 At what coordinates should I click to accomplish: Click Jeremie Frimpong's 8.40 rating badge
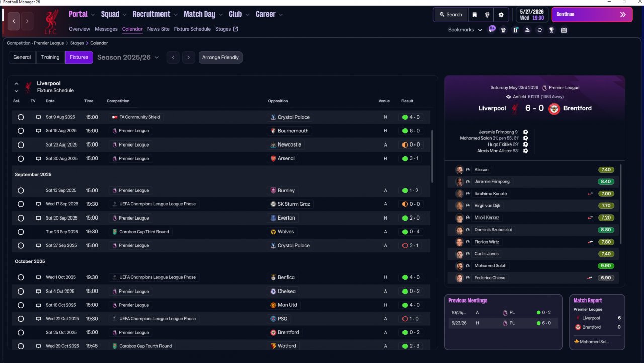(x=606, y=182)
